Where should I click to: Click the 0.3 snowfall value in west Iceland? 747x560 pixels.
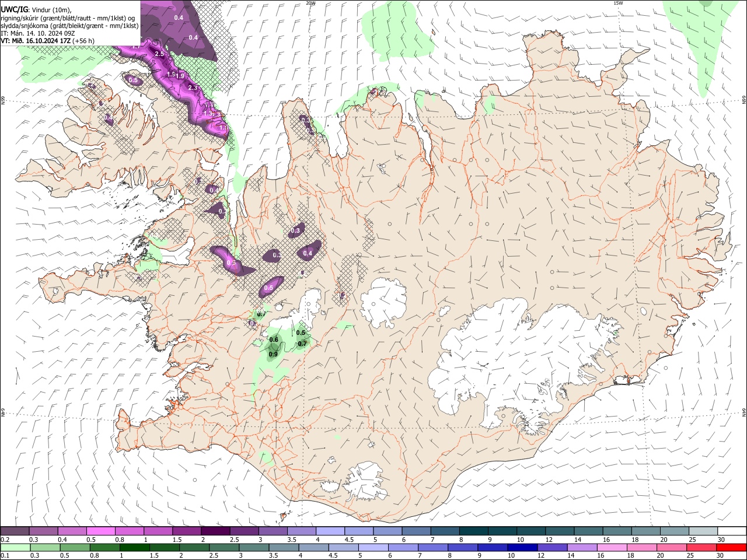[295, 231]
